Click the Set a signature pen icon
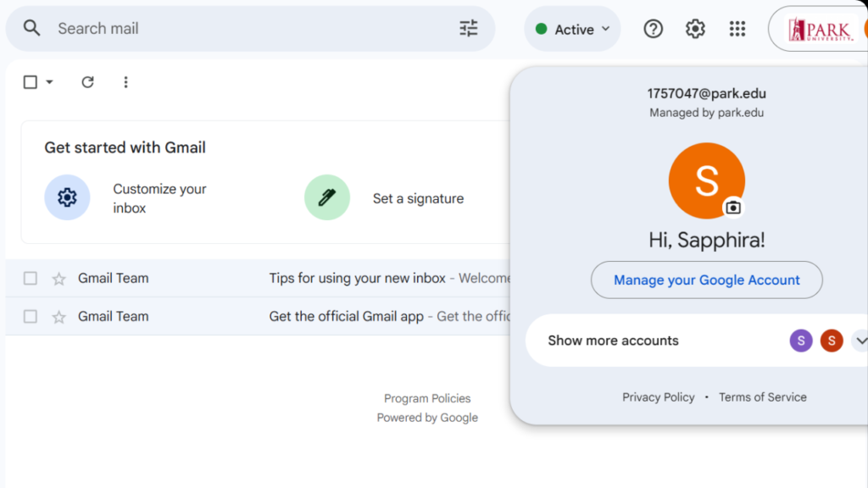Screen dimensions: 868x488 click(x=326, y=197)
